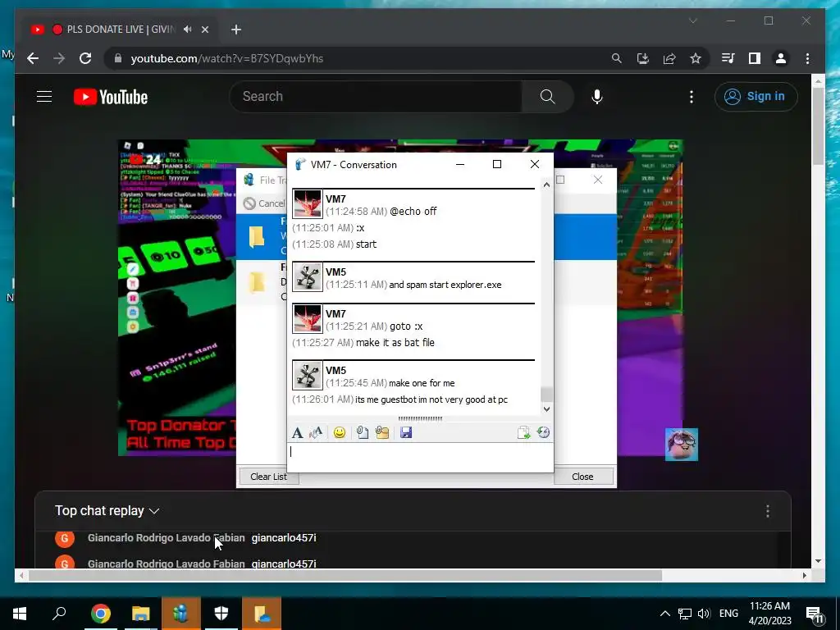Viewport: 840px width, 630px height.
Task: Open Chrome tab search dropdown
Action: (692, 21)
